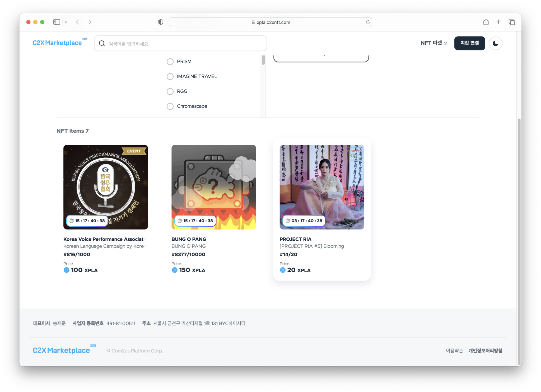
Task: Expand the sidebar options chevron dropdown
Action: [x=66, y=22]
